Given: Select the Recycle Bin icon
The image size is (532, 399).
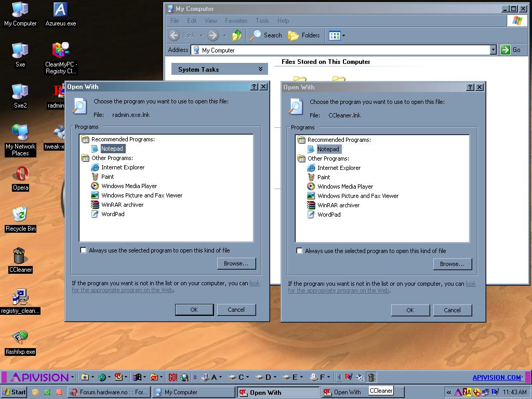Looking at the screenshot, I should [20, 220].
